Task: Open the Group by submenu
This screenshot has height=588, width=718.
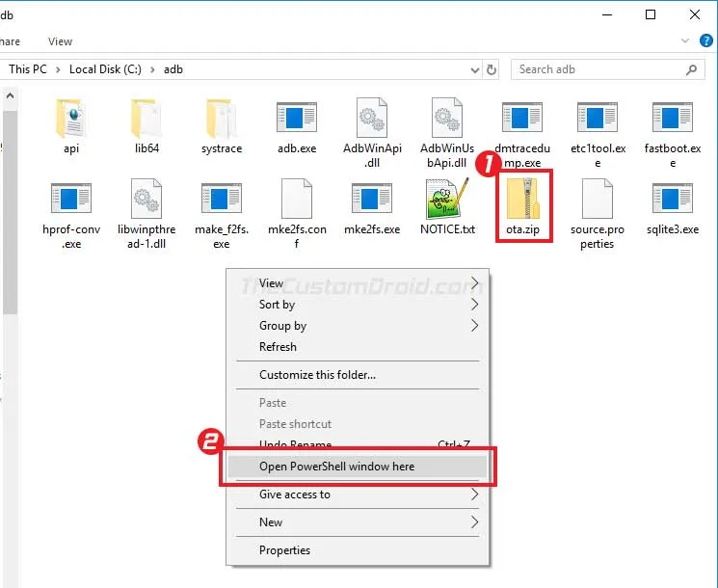Action: [358, 326]
